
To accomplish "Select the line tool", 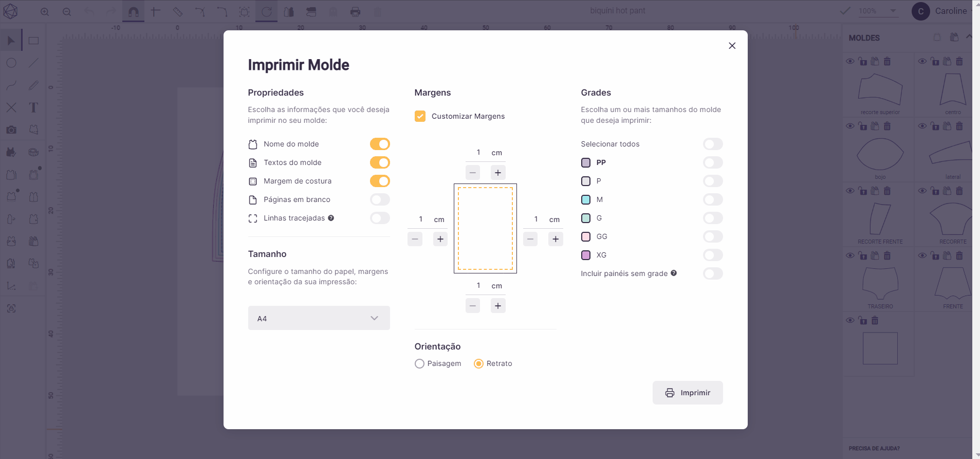I will tap(33, 63).
